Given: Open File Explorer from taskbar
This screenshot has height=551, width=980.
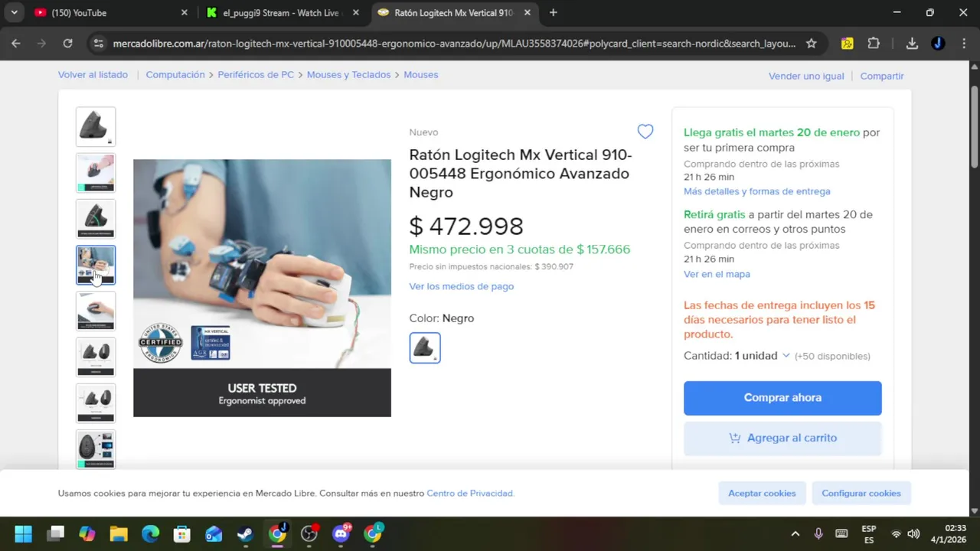Looking at the screenshot, I should 119,533.
